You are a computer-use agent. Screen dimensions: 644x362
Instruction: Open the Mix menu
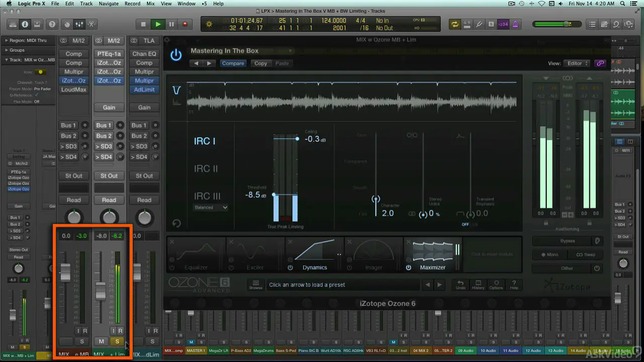coord(150,4)
